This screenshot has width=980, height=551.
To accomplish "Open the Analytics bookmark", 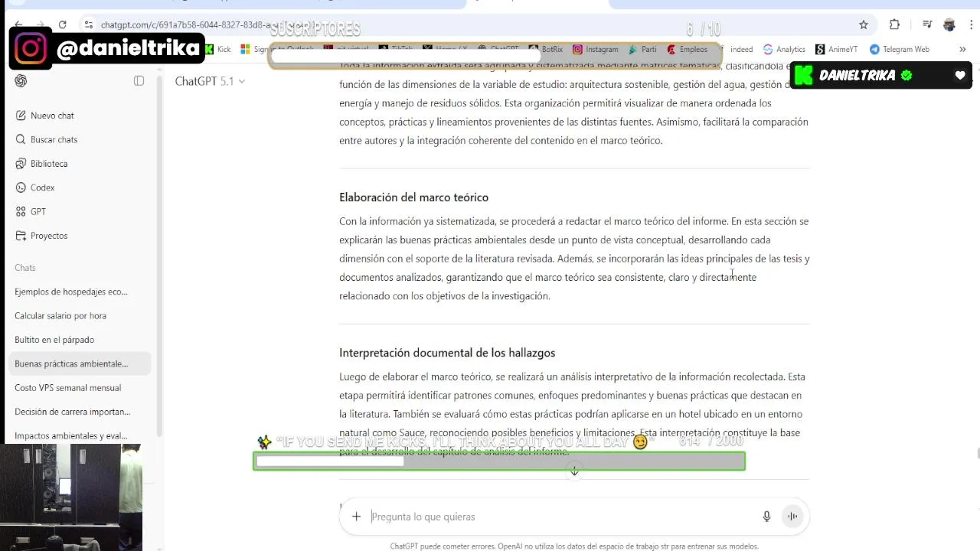I will coord(784,49).
